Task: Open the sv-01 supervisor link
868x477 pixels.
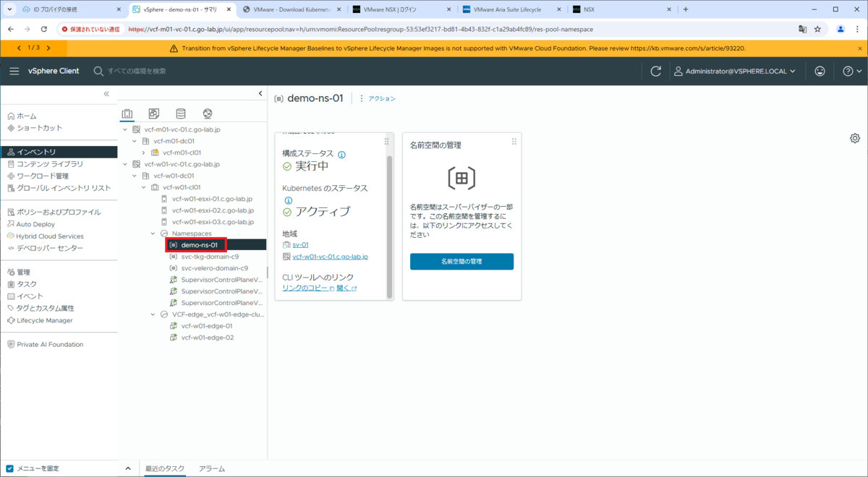Action: (300, 245)
